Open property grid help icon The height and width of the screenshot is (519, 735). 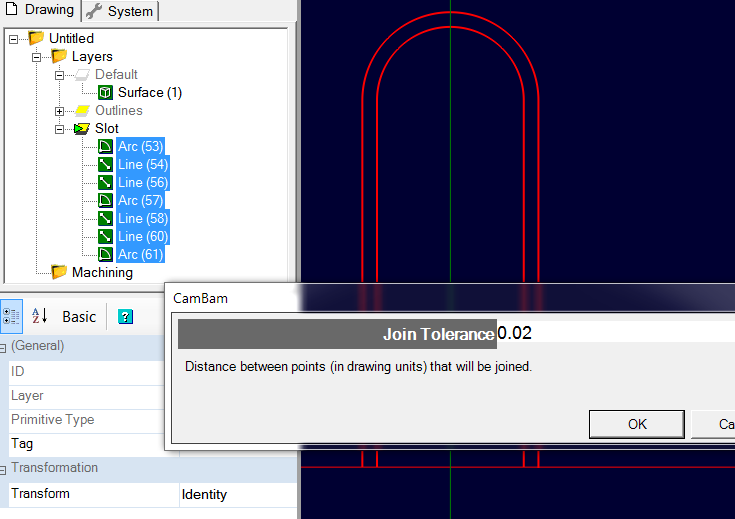click(125, 317)
